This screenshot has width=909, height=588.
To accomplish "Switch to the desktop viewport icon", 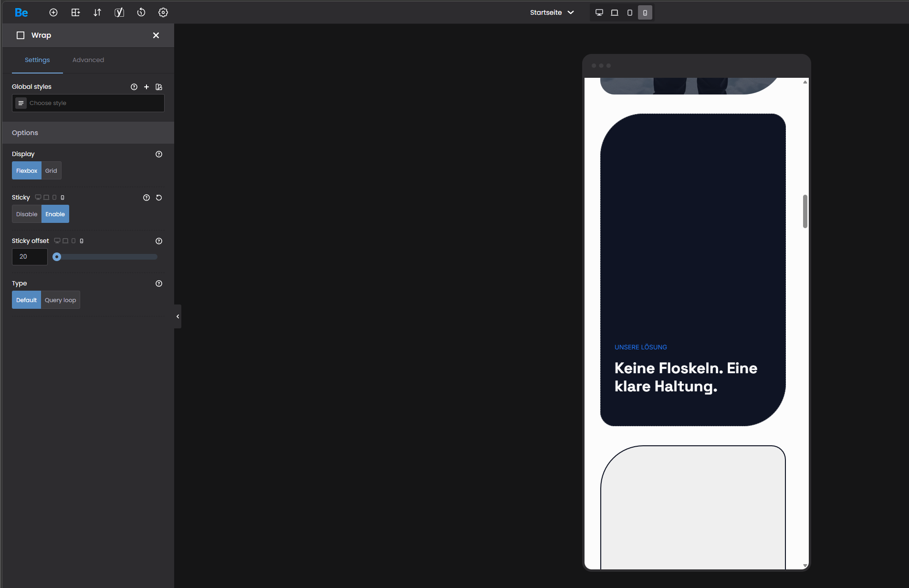I will pos(599,13).
